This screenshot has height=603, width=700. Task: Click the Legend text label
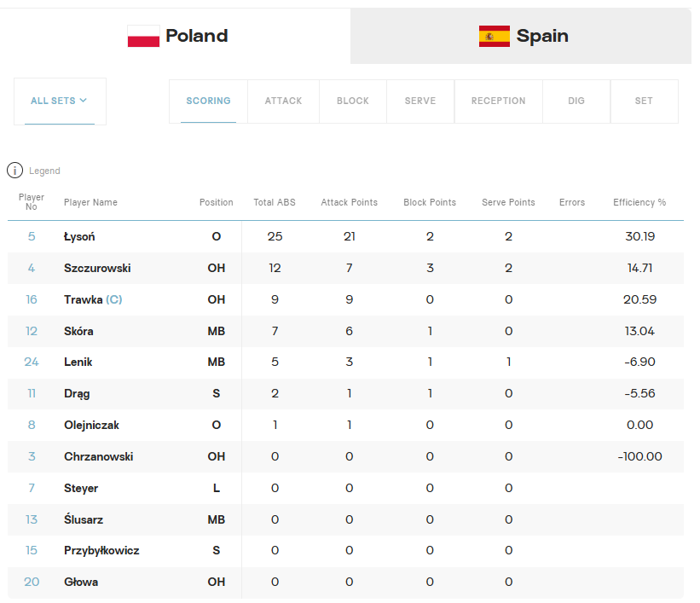pos(44,171)
